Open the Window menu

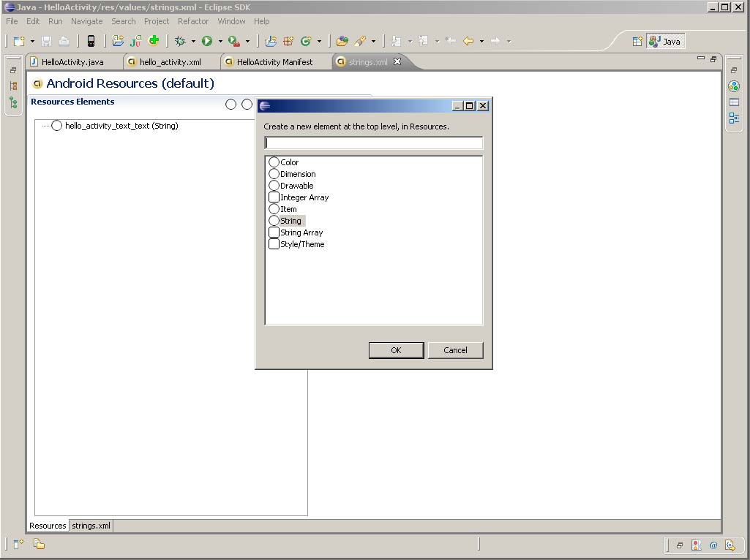pos(231,21)
